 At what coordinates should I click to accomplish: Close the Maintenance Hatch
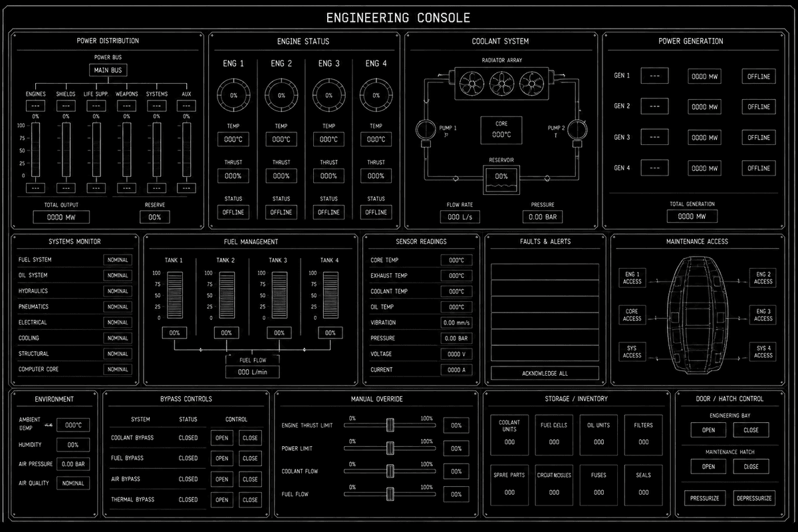751,466
